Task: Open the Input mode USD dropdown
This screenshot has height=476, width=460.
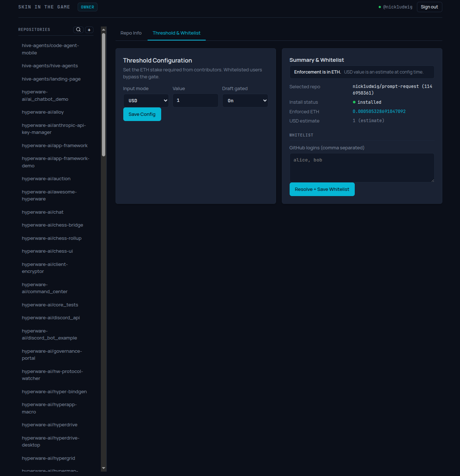Action: pyautogui.click(x=146, y=100)
